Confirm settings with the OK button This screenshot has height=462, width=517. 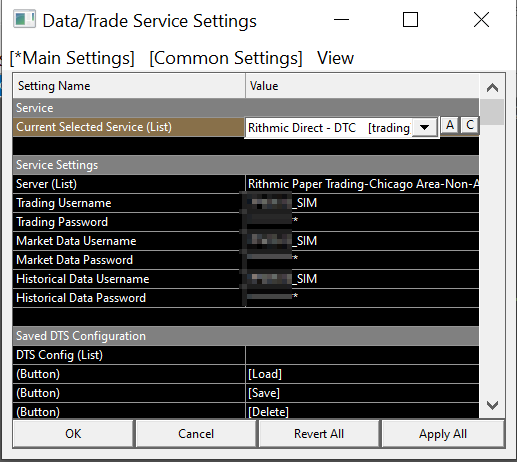click(73, 434)
